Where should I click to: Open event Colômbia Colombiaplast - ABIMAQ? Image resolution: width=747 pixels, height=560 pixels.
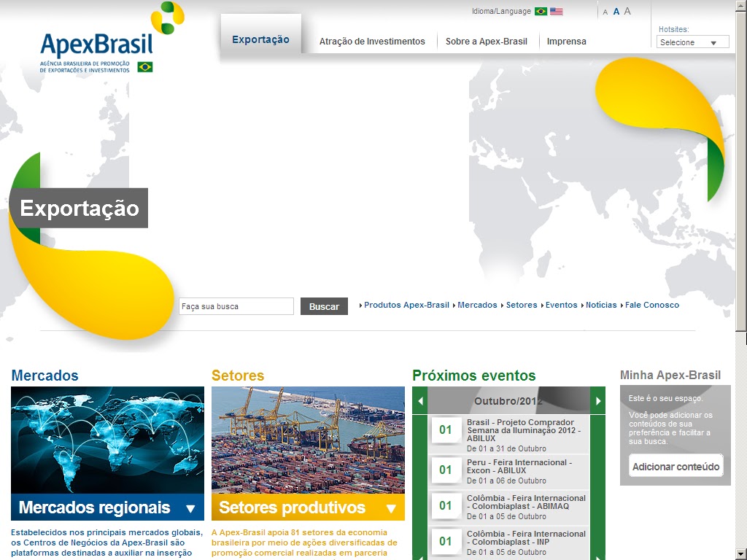tap(526, 502)
